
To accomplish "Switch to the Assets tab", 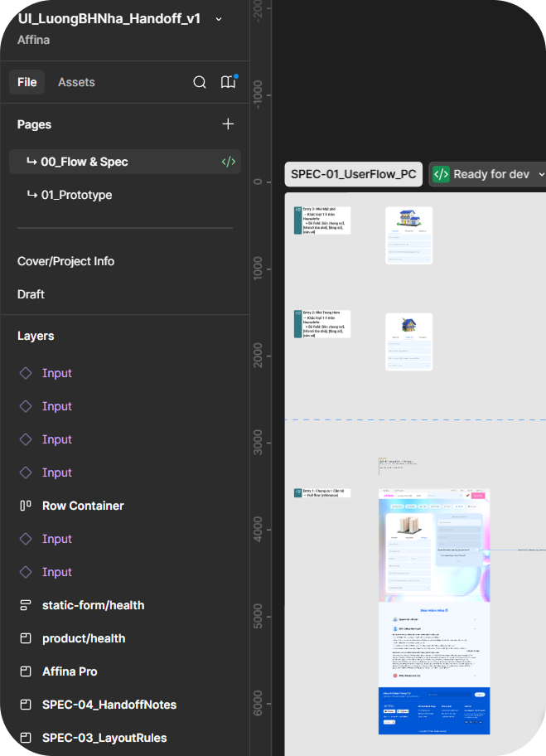I will (76, 82).
